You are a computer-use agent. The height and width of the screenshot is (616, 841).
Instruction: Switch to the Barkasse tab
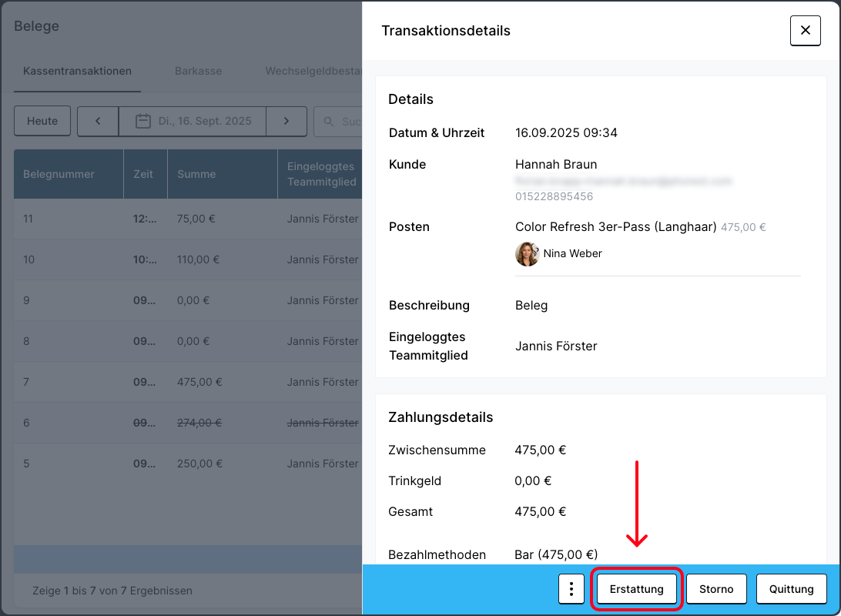[198, 71]
